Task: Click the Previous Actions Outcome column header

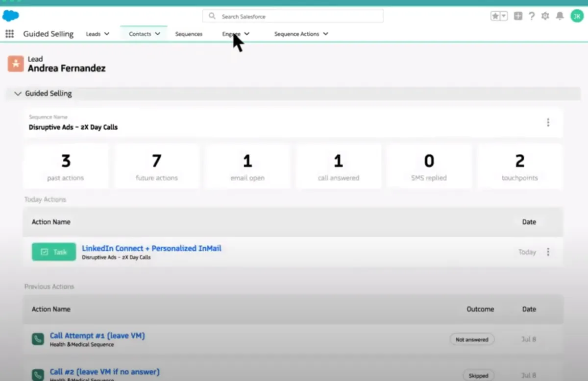Action: point(480,309)
